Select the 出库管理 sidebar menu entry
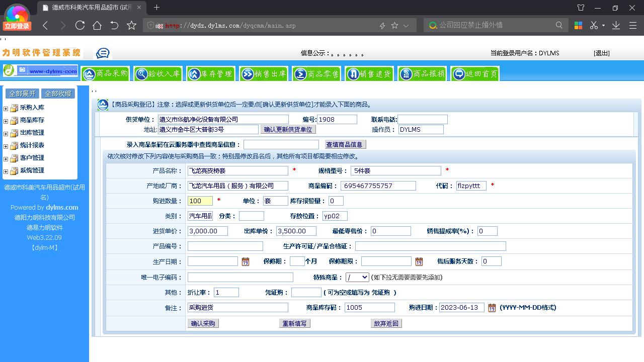 pos(33,133)
